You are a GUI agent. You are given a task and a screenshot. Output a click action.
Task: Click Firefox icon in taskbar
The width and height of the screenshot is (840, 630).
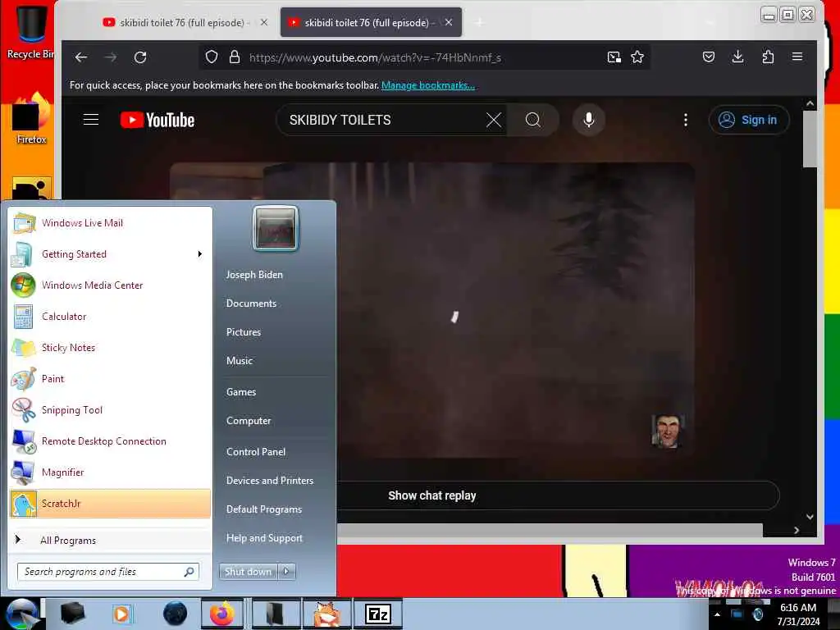[221, 614]
